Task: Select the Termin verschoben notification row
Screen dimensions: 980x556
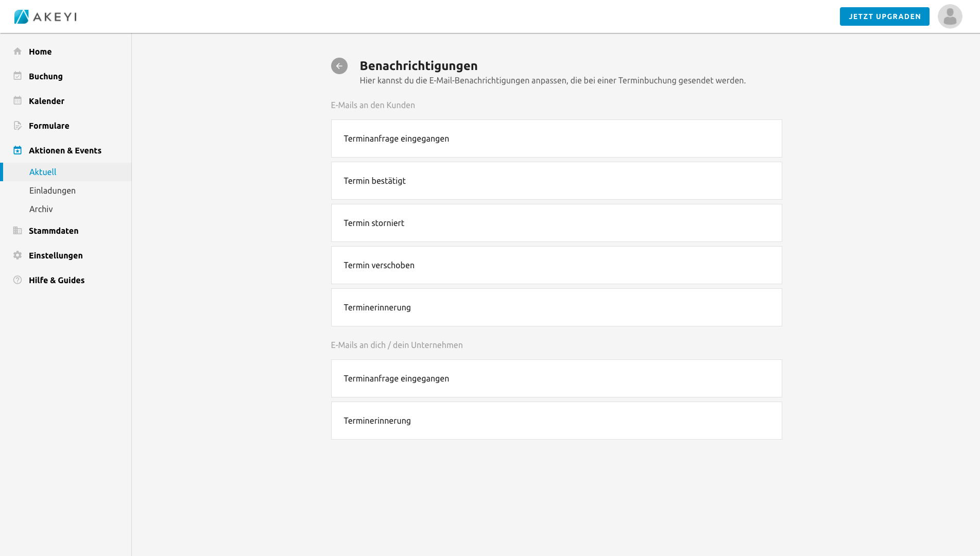Action: (x=556, y=265)
